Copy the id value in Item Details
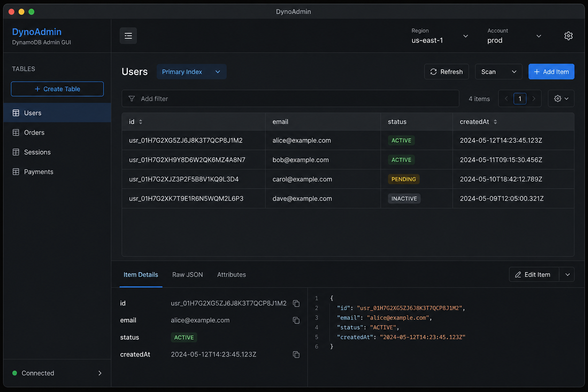Image resolution: width=588 pixels, height=392 pixels. [296, 303]
